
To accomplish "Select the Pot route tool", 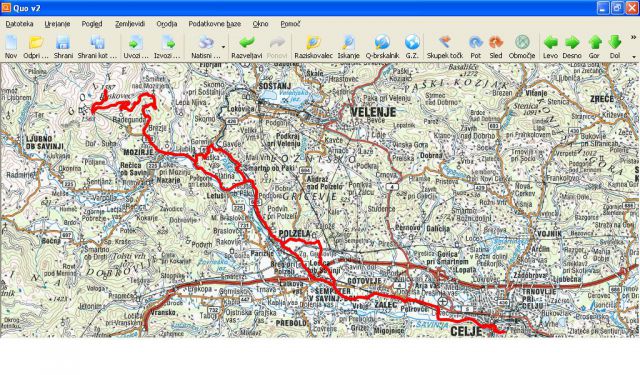I will pyautogui.click(x=476, y=42).
